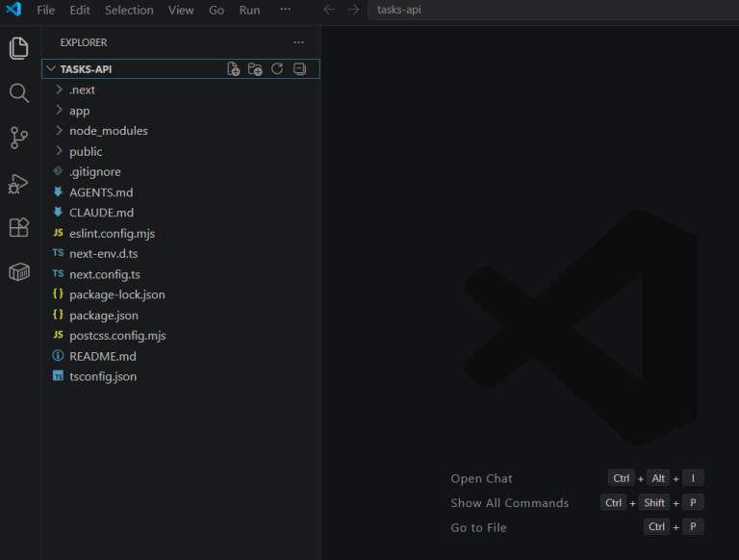
Task: Open the postcss.config.mjs file name
Action: point(117,336)
